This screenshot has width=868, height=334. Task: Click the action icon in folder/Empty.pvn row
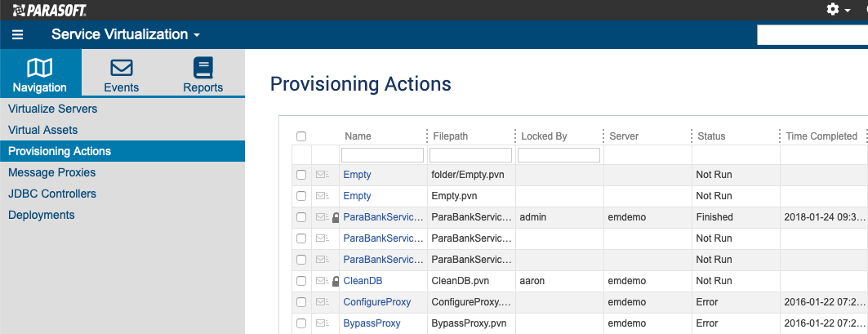pyautogui.click(x=322, y=175)
